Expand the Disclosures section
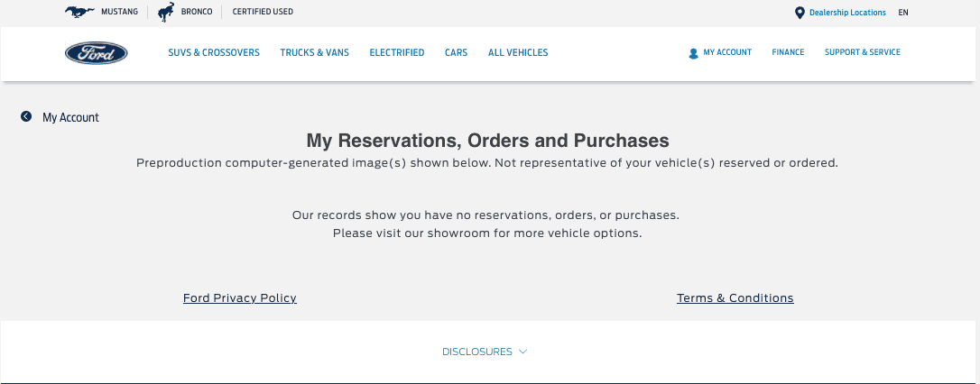The width and height of the screenshot is (980, 384). tap(485, 352)
